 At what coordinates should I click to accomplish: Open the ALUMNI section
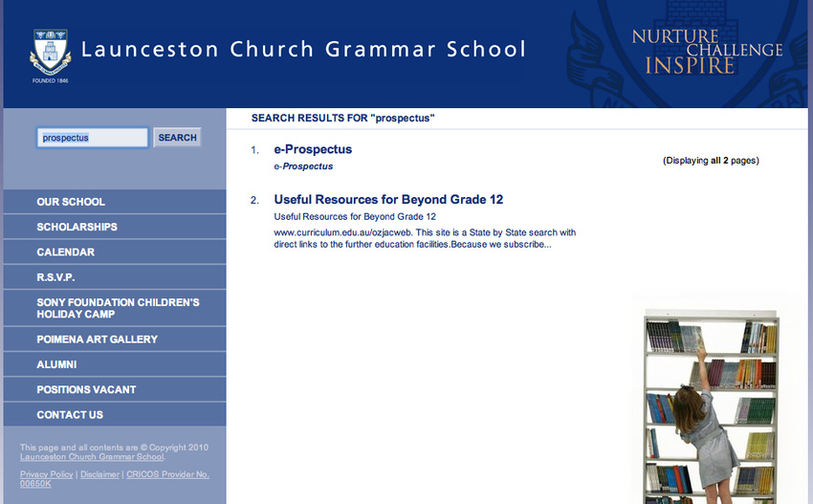(115, 364)
